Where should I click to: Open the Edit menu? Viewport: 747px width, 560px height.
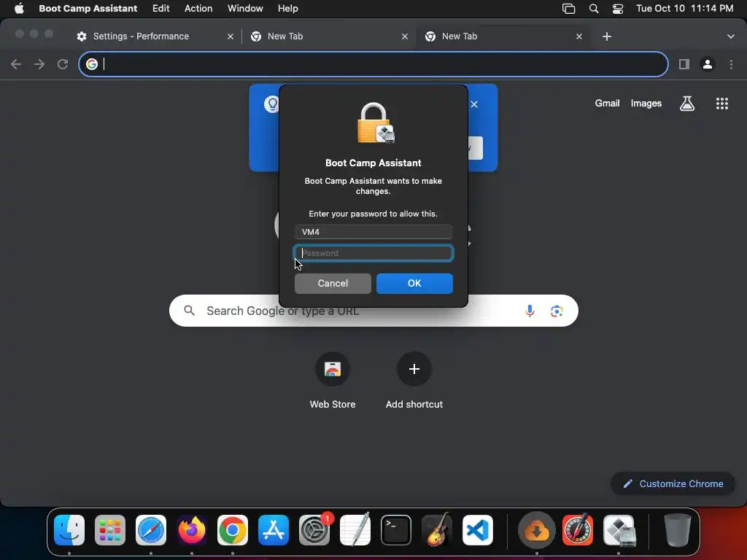coord(161,9)
